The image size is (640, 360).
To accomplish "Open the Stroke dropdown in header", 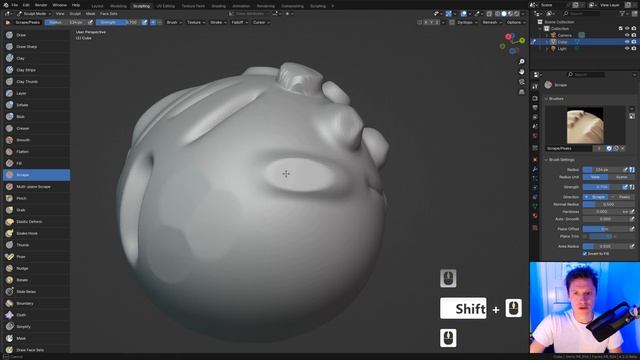I will click(x=218, y=22).
